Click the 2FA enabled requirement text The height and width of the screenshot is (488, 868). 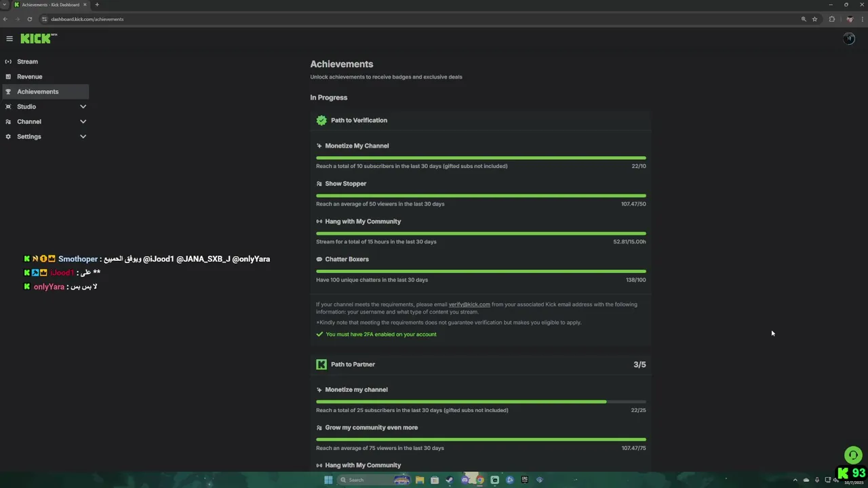381,334
